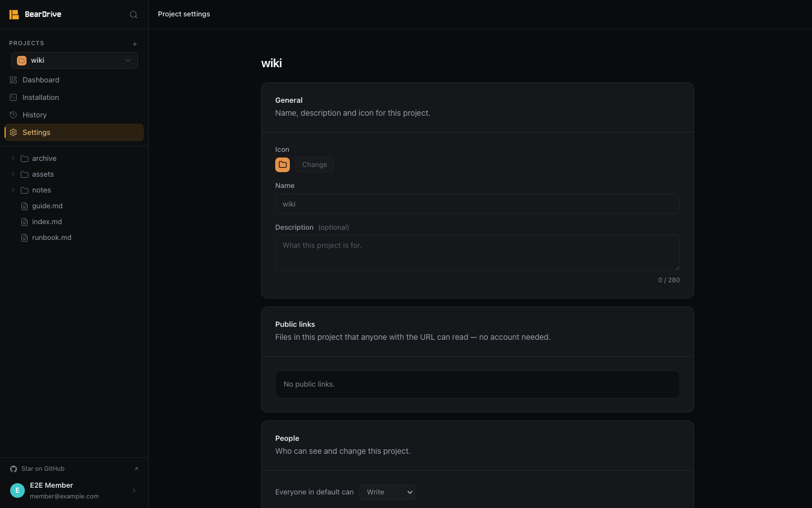Viewport: 812px width, 508px height.
Task: Add a new project with plus icon
Action: 135,44
